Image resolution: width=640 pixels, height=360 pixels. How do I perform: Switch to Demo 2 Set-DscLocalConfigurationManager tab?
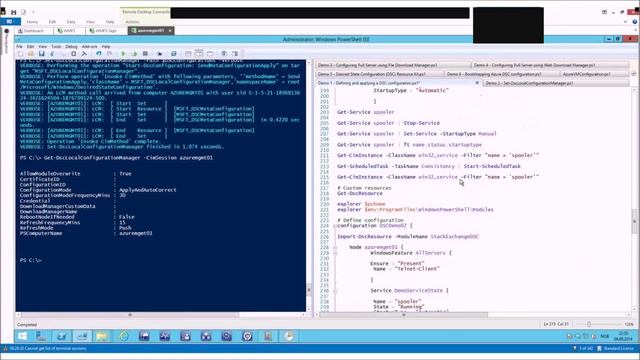556,83
